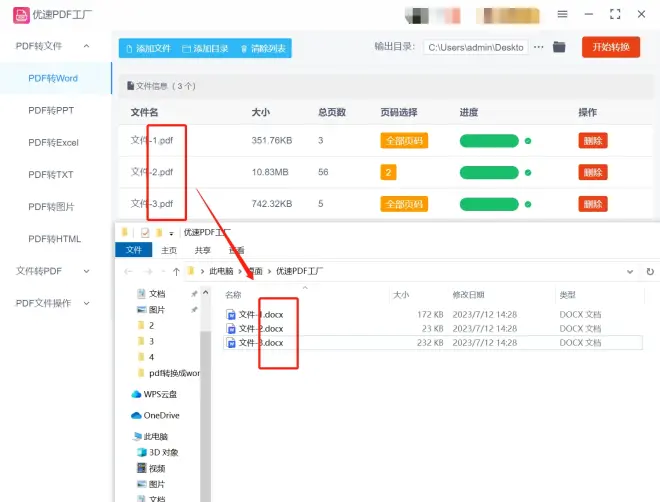Open Explorer 主页 ribbon tab
Screen dimensions: 660x502
(x=169, y=250)
